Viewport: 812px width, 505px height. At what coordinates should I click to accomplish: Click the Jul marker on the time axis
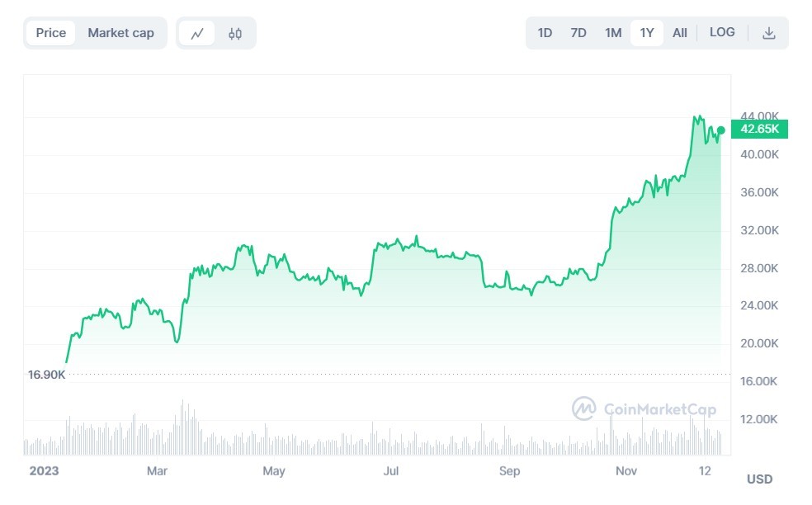pyautogui.click(x=392, y=471)
